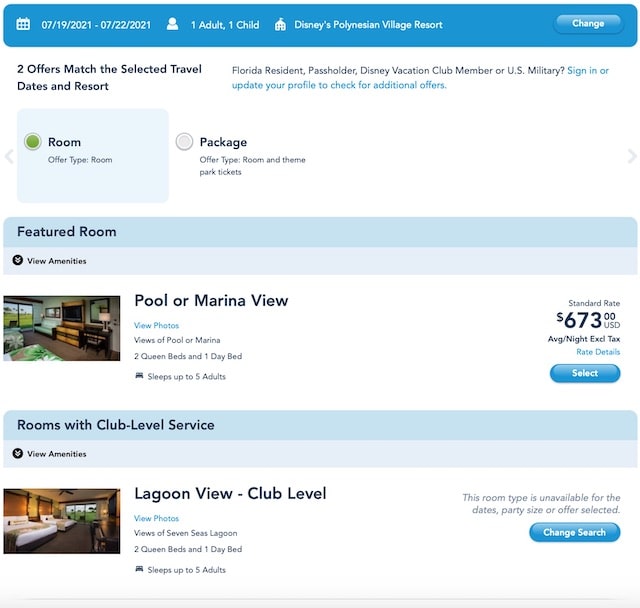Click bed icon under Lagoon View Club Level

[x=139, y=570]
